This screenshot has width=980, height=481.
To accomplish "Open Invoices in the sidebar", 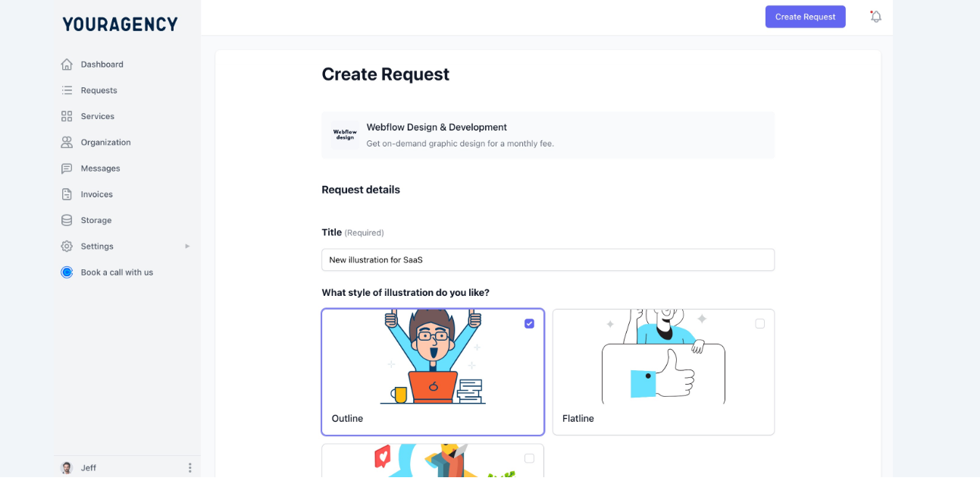I will coord(96,194).
